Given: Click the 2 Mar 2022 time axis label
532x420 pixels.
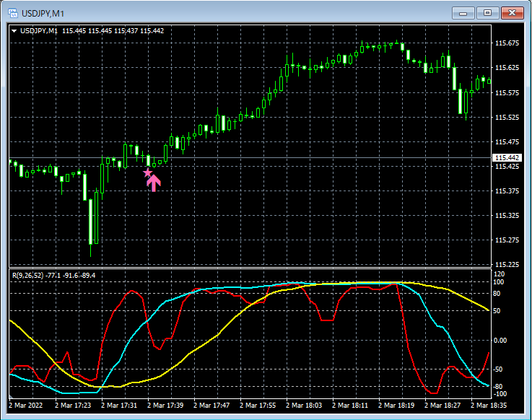Looking at the screenshot, I should coord(26,405).
